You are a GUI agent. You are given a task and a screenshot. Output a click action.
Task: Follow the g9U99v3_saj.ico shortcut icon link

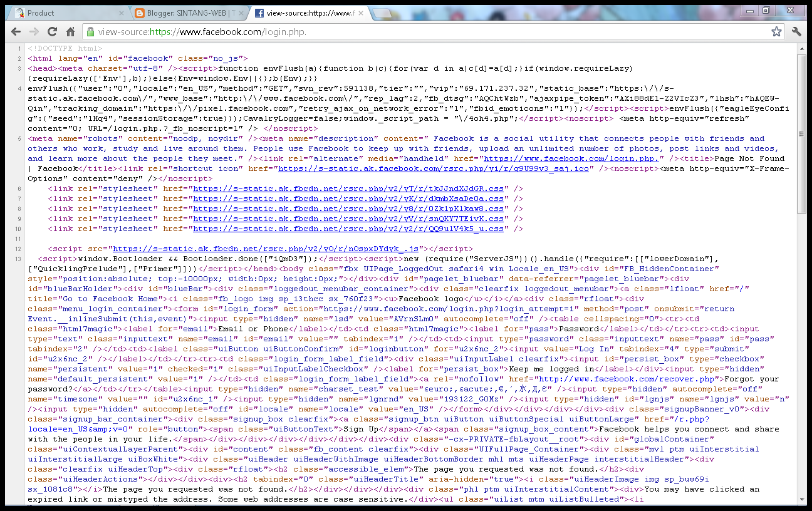434,168
